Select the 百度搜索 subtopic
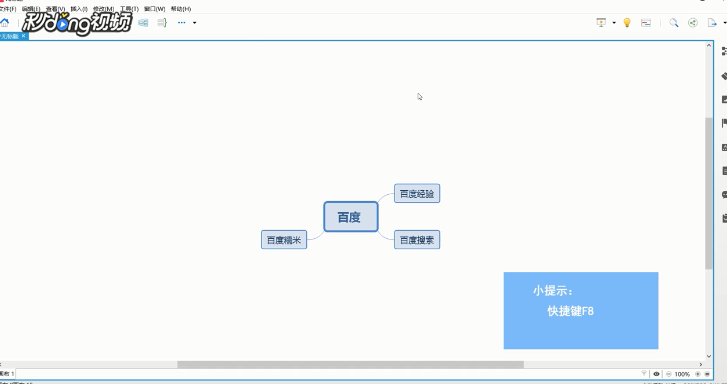The height and width of the screenshot is (384, 727). pyautogui.click(x=417, y=240)
